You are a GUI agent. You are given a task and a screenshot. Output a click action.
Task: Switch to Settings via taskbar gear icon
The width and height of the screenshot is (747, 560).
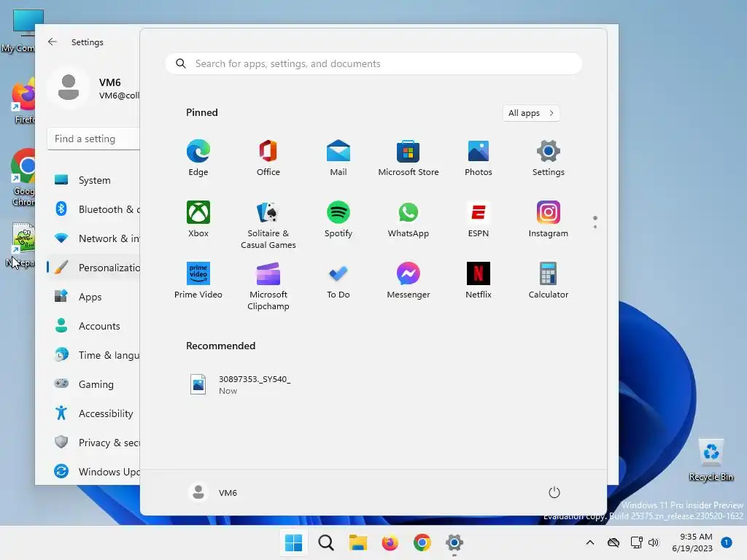coord(454,542)
